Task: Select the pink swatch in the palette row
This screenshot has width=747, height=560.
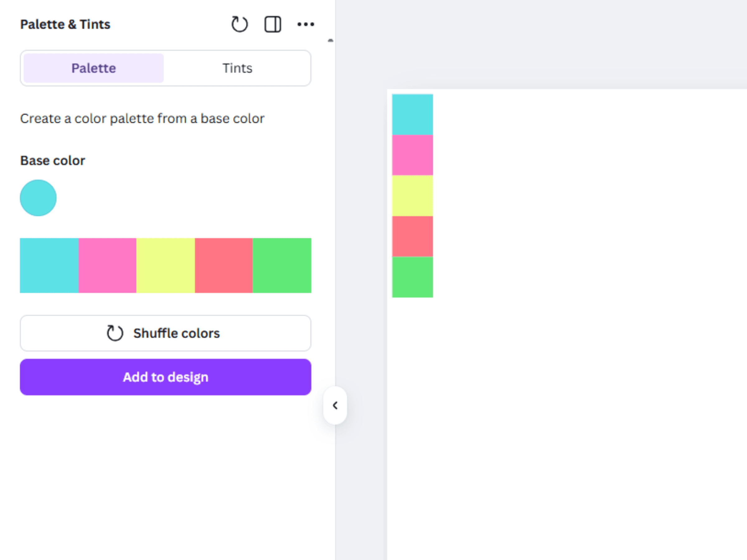Action: [x=107, y=265]
